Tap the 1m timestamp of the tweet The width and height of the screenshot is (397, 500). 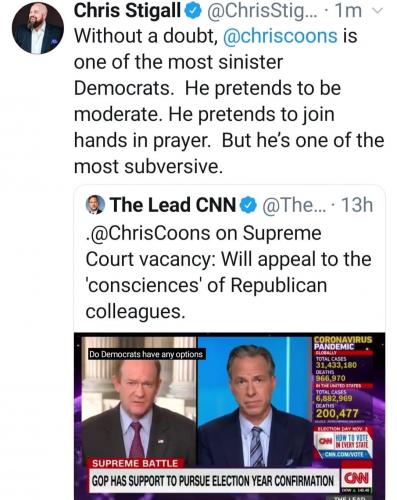(x=348, y=11)
